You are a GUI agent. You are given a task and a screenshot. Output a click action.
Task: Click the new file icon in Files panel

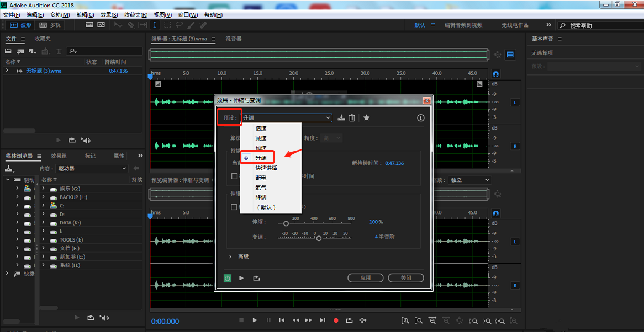tap(33, 51)
